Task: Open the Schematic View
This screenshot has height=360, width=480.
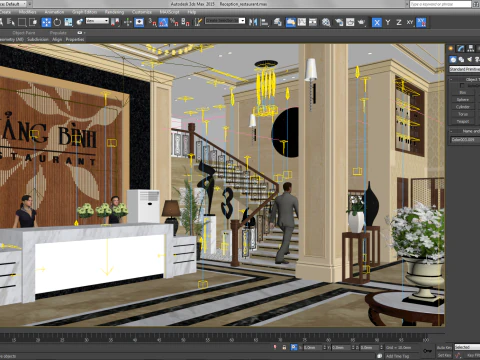Action: tap(313, 22)
